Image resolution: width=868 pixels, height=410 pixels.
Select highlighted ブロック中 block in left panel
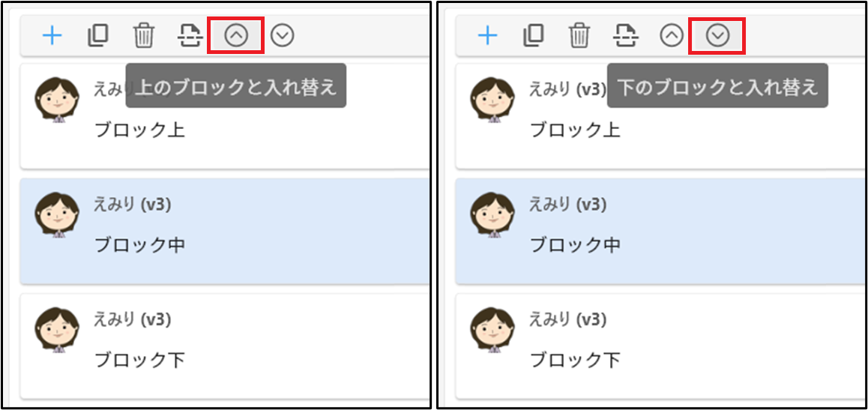(x=225, y=231)
